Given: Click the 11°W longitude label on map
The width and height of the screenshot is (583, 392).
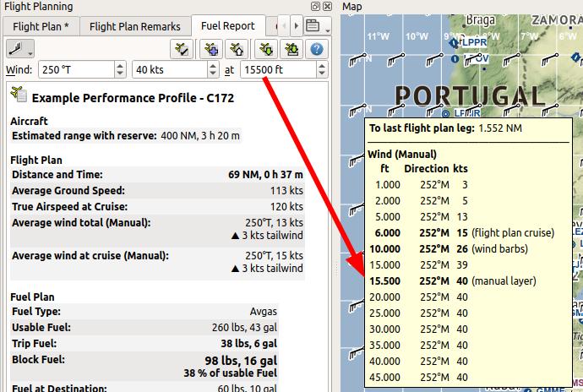Looking at the screenshot, I should coord(379,36).
